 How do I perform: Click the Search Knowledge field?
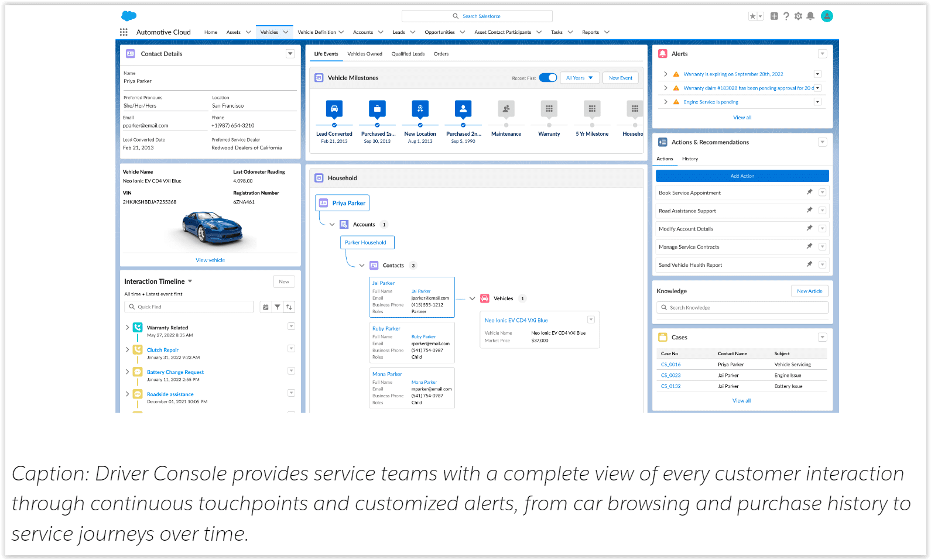742,308
